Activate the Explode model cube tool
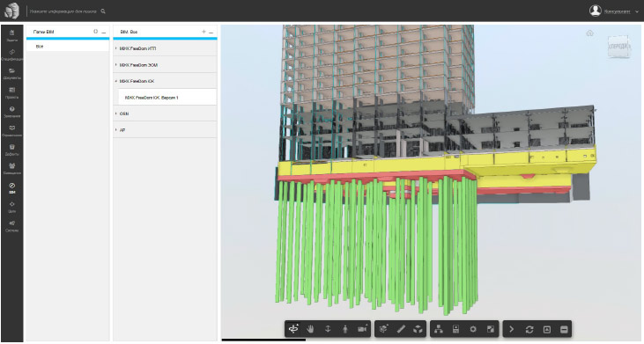The image size is (644, 344). (418, 329)
